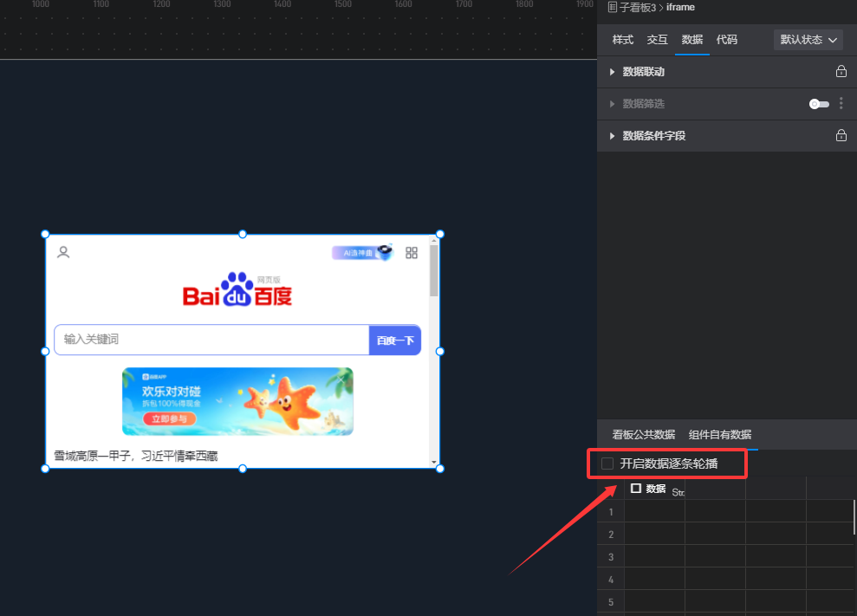
Task: Click the top-left resize handle of iframe
Action: point(45,235)
